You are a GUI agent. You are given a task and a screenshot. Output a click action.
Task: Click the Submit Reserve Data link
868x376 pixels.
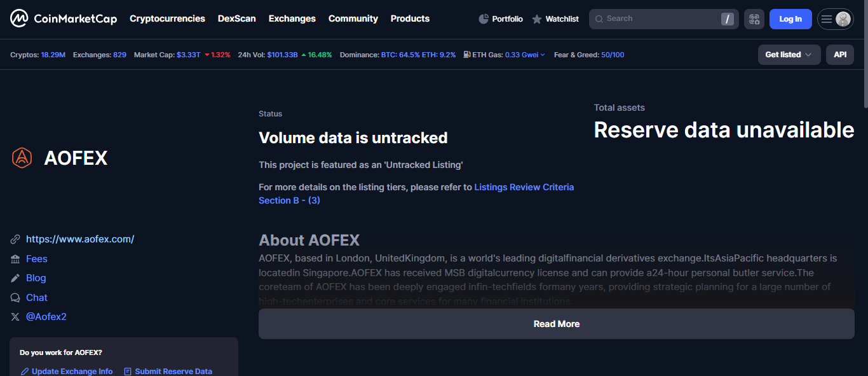(173, 372)
